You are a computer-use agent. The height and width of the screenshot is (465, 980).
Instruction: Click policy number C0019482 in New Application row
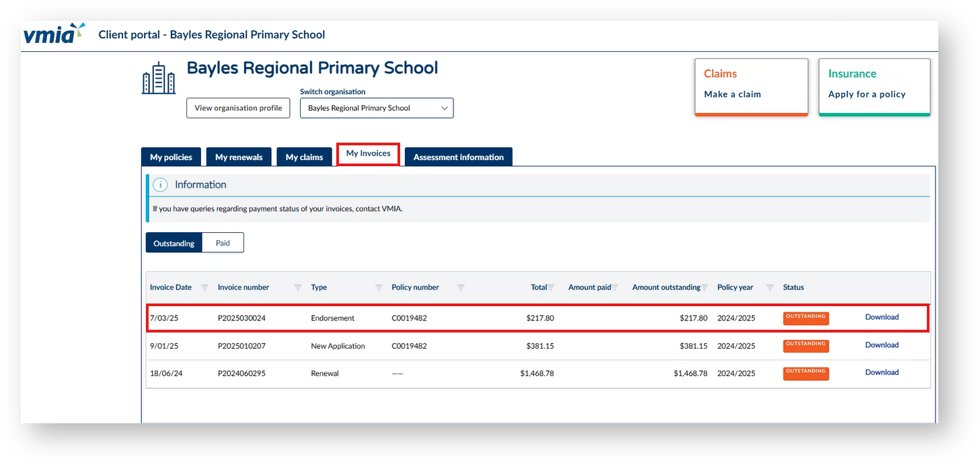409,347
